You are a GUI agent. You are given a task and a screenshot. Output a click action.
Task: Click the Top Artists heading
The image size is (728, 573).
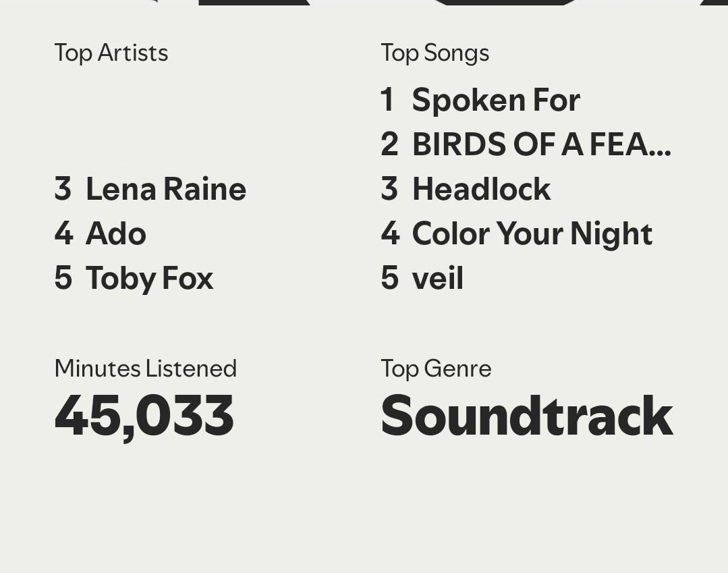coord(111,53)
